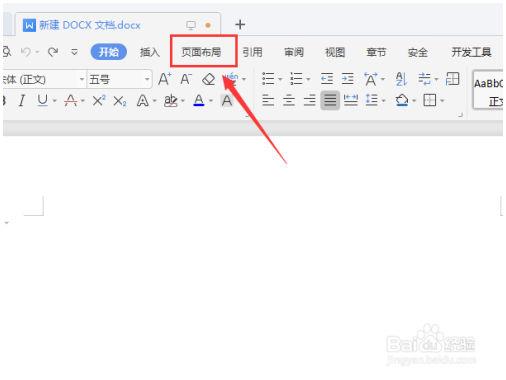
Task: Click the plus button to add new tab
Action: click(240, 25)
